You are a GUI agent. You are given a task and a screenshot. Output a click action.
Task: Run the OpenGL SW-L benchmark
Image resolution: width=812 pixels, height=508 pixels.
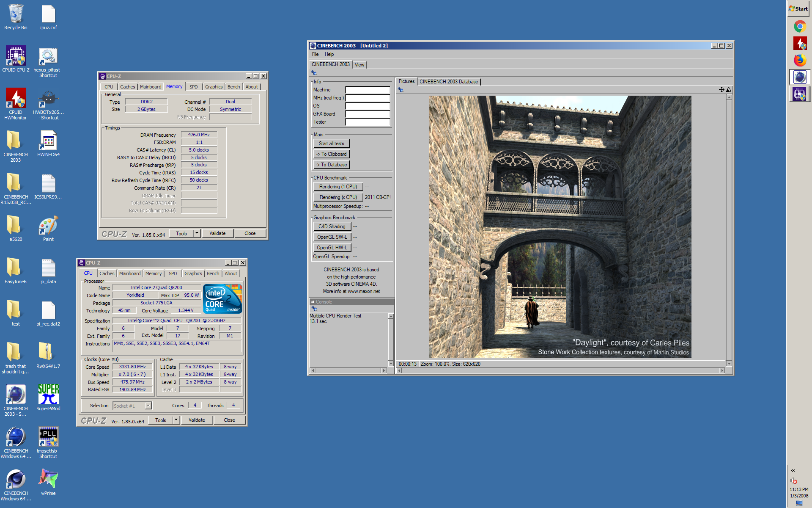[x=332, y=237]
